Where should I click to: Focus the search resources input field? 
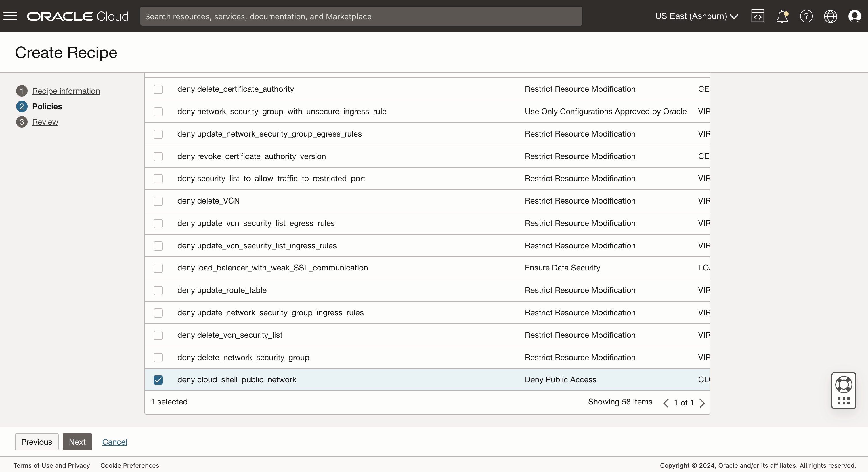pyautogui.click(x=361, y=16)
